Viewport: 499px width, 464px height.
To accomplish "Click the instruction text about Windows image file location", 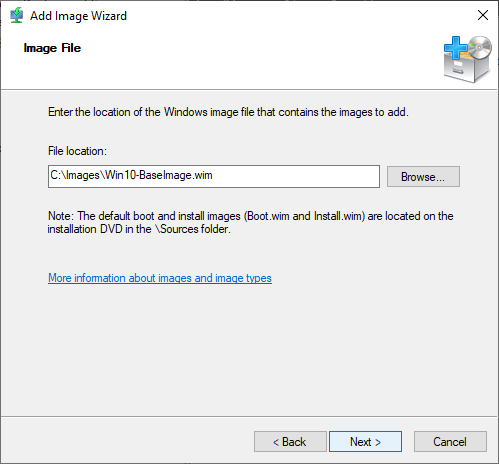I will tap(228, 112).
